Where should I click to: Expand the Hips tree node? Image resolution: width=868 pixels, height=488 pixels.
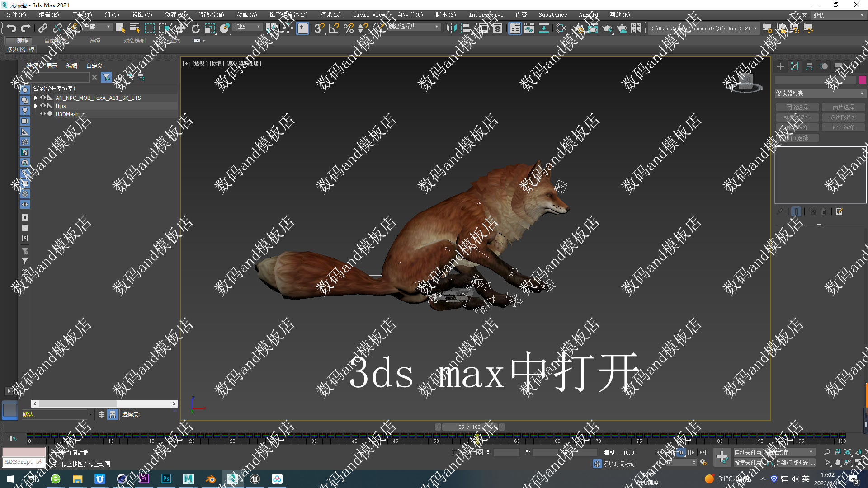[x=36, y=106]
